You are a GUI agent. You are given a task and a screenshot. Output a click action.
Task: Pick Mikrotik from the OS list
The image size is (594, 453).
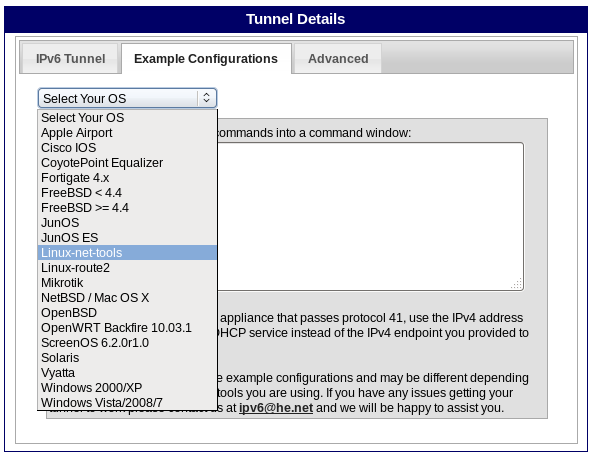[127, 283]
